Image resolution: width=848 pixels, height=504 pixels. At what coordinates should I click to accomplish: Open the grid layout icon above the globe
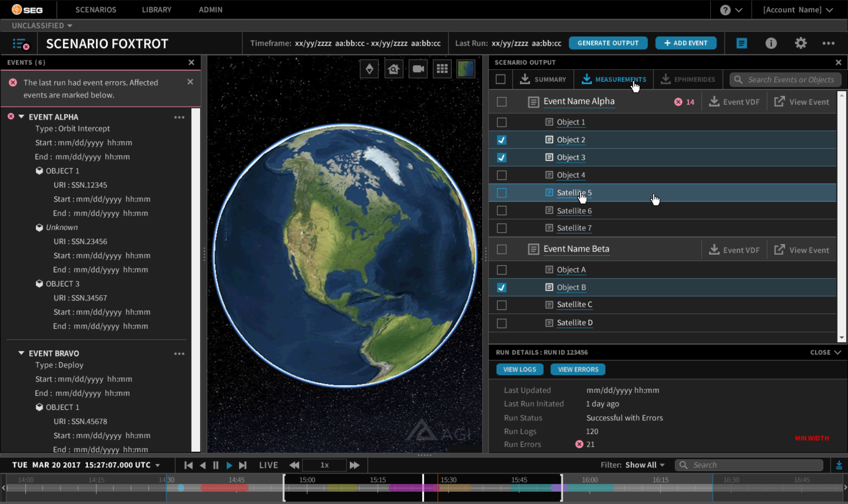point(442,69)
